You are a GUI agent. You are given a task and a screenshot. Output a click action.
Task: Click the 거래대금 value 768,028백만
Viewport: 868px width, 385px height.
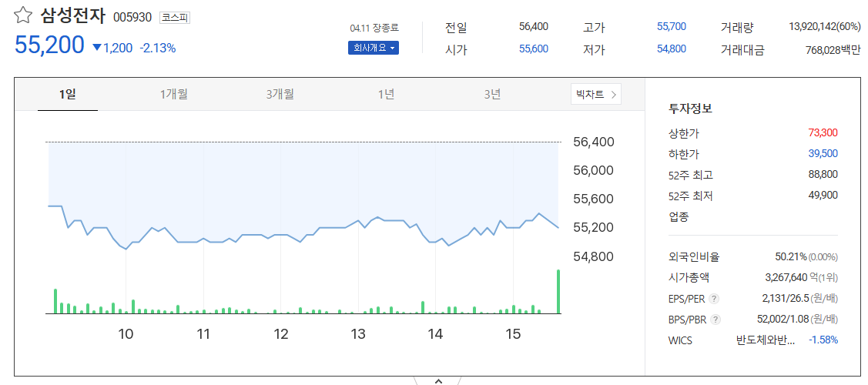833,50
